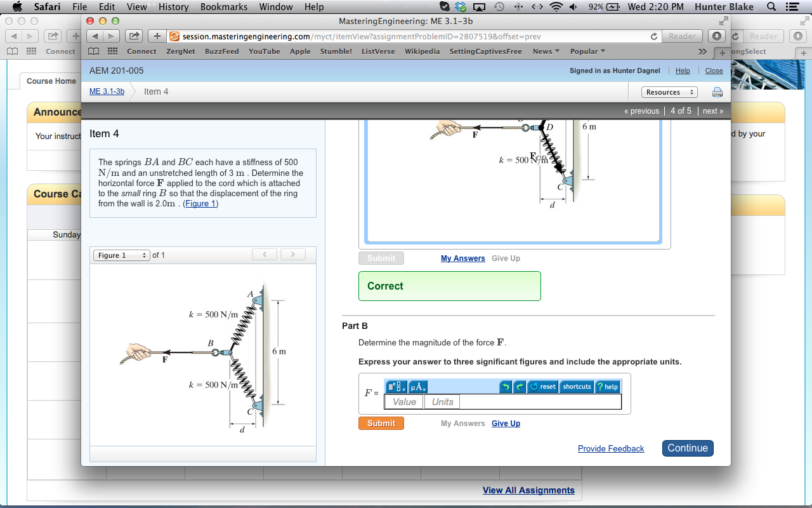Open the templates palette in answer toolbar

point(397,387)
